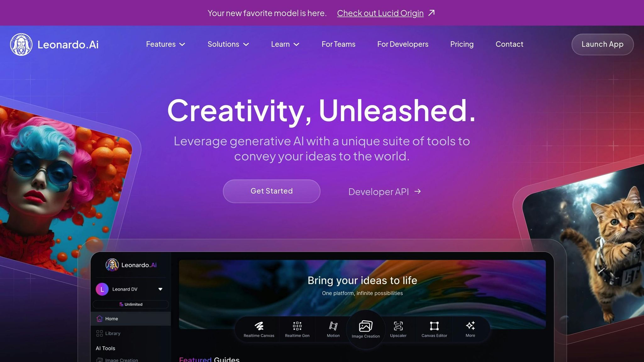Click the Leonard DV avatar circle

[102, 289]
